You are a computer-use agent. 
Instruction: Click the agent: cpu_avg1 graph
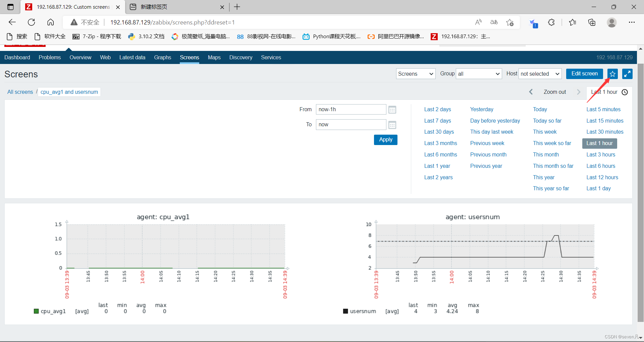click(176, 246)
